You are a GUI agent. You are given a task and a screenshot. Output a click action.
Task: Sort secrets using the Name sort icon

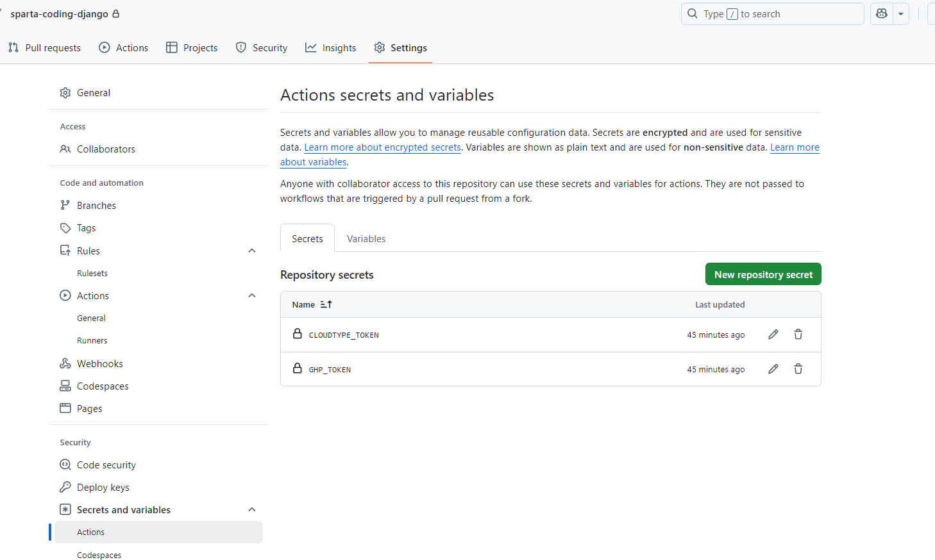(x=326, y=304)
